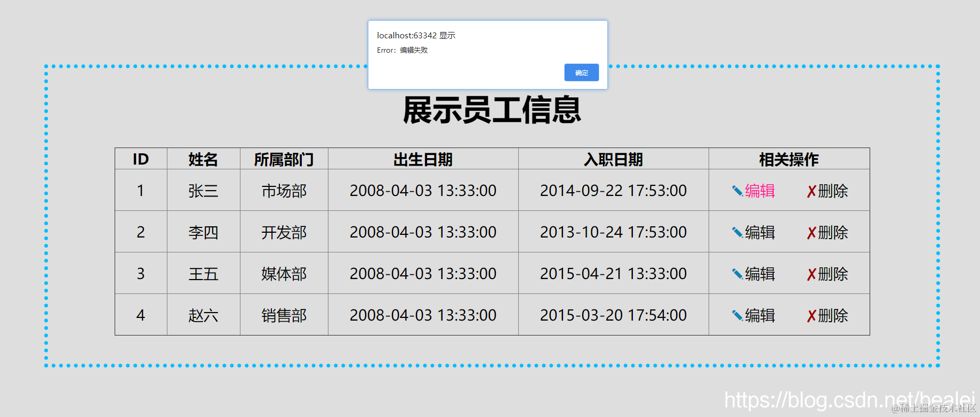This screenshot has width=980, height=417.
Task: Open the pink 编辑 link for 张三
Action: (x=760, y=191)
